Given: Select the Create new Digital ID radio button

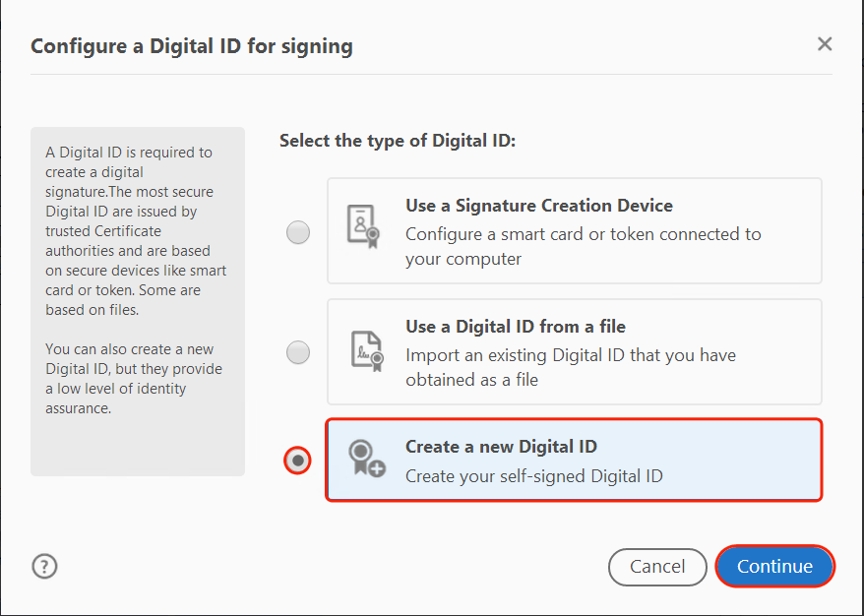Looking at the screenshot, I should point(297,460).
